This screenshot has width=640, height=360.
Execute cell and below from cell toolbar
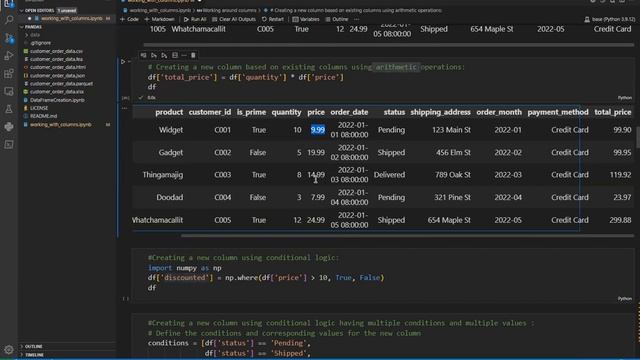[x=164, y=55]
